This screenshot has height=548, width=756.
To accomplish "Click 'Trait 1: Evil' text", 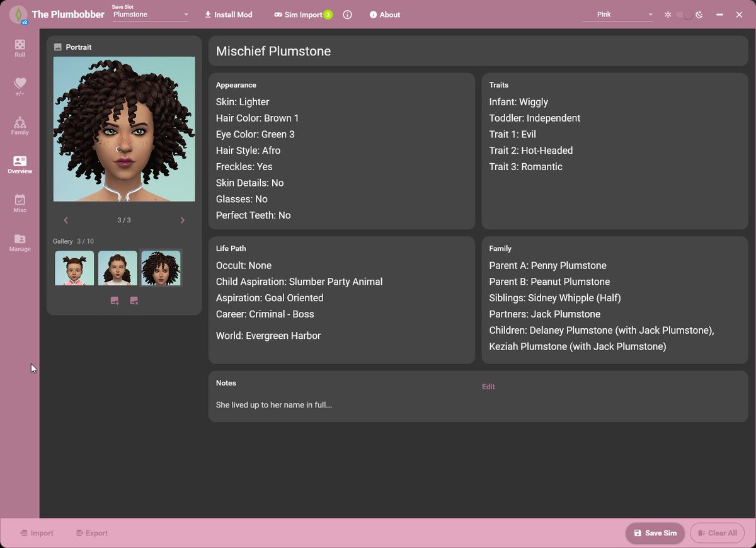I will (x=513, y=134).
